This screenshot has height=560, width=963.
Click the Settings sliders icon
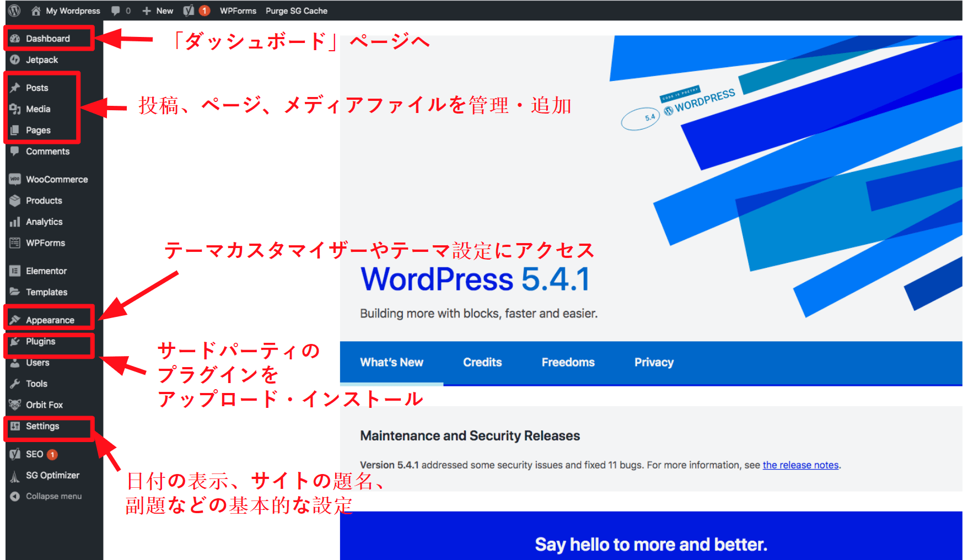tap(15, 426)
